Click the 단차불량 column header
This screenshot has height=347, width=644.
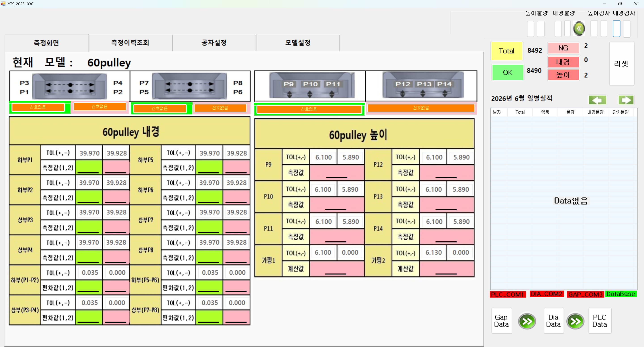pos(621,112)
